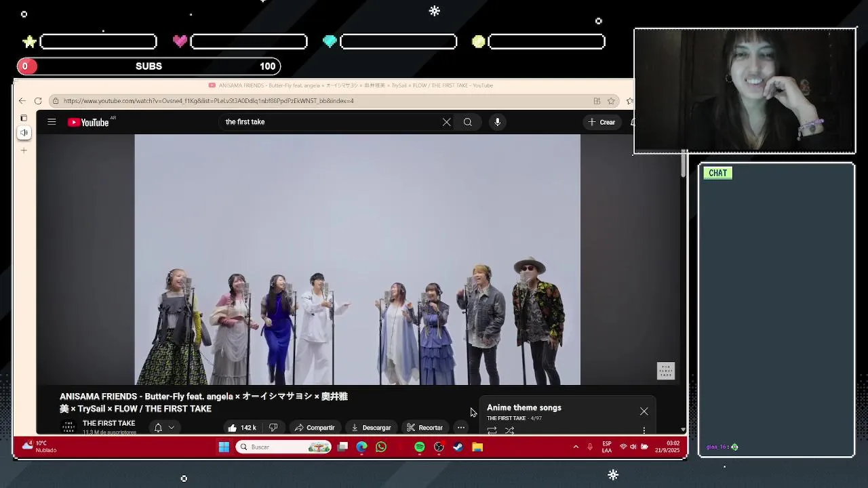Share the video via Compartir
The width and height of the screenshot is (868, 488).
click(315, 428)
